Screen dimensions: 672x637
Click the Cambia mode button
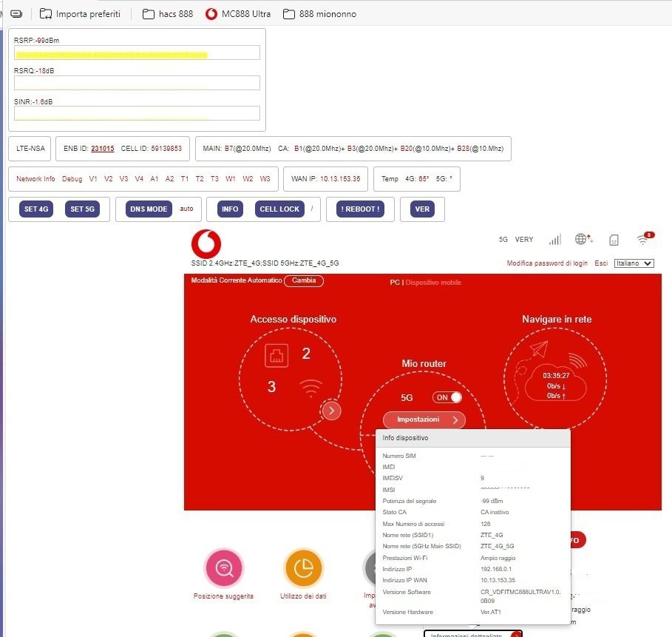click(303, 280)
